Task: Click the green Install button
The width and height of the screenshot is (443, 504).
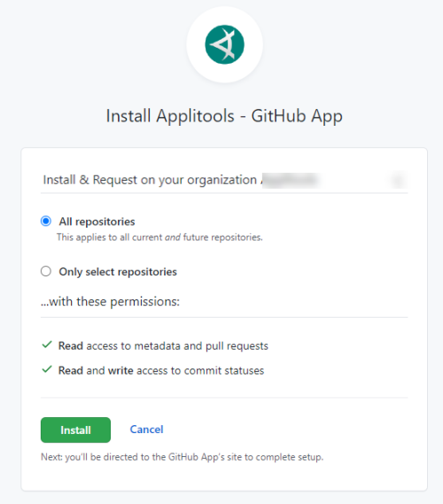Action: pos(75,430)
